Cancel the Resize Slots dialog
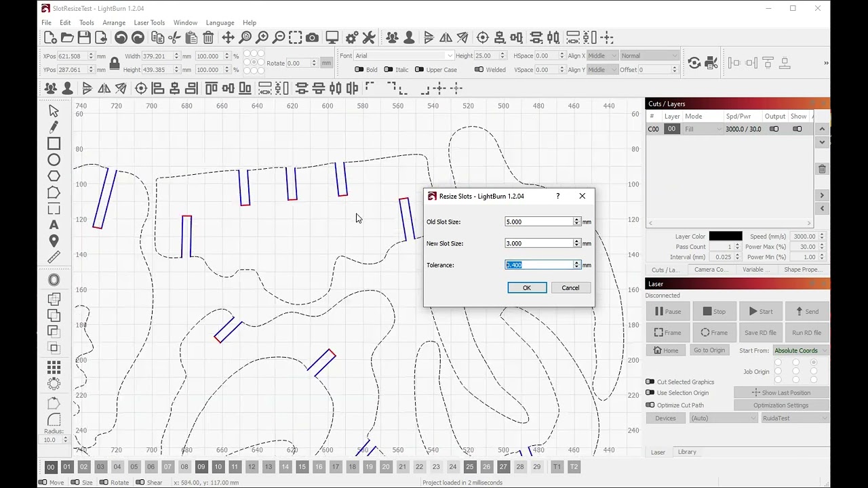This screenshot has height=488, width=868. (x=570, y=288)
